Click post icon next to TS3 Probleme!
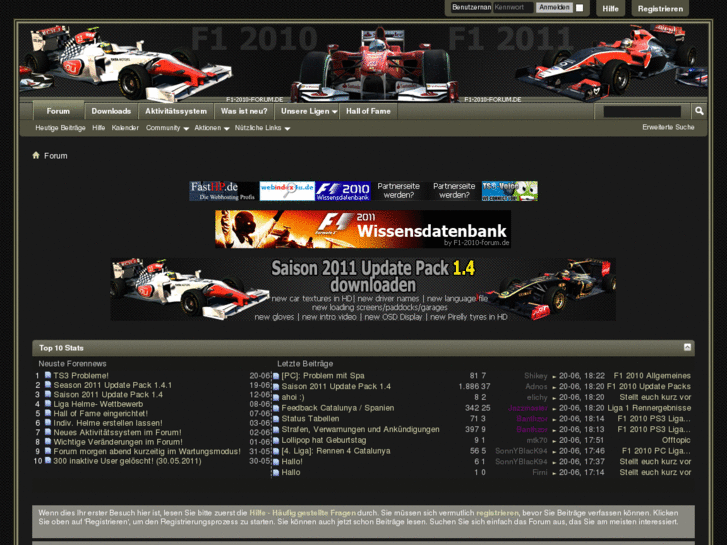The height and width of the screenshot is (545, 727). [48, 375]
